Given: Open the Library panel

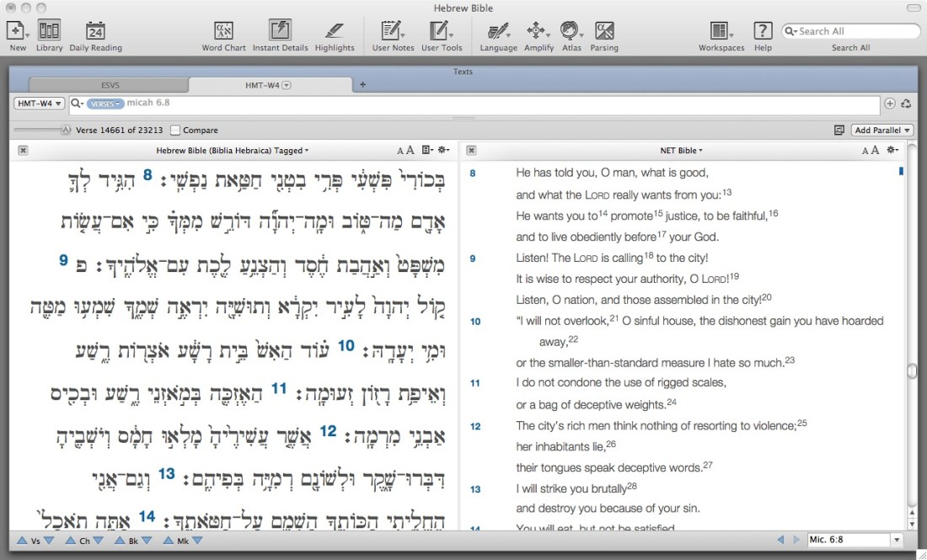Looking at the screenshot, I should pos(49,32).
